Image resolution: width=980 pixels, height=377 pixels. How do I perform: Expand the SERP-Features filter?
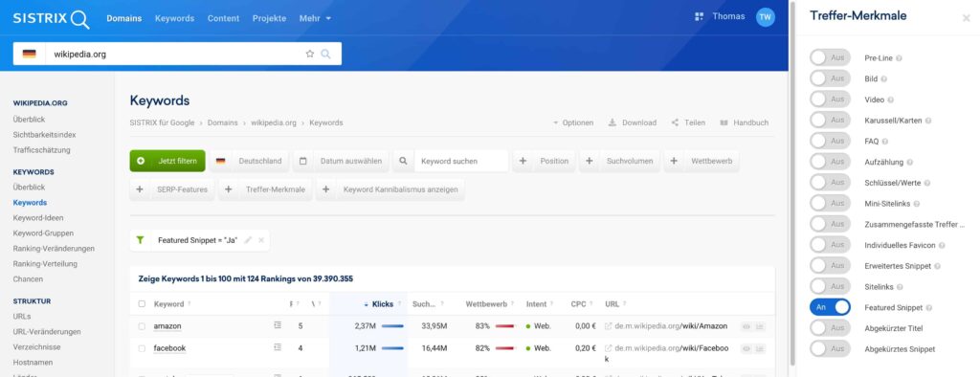pyautogui.click(x=172, y=188)
